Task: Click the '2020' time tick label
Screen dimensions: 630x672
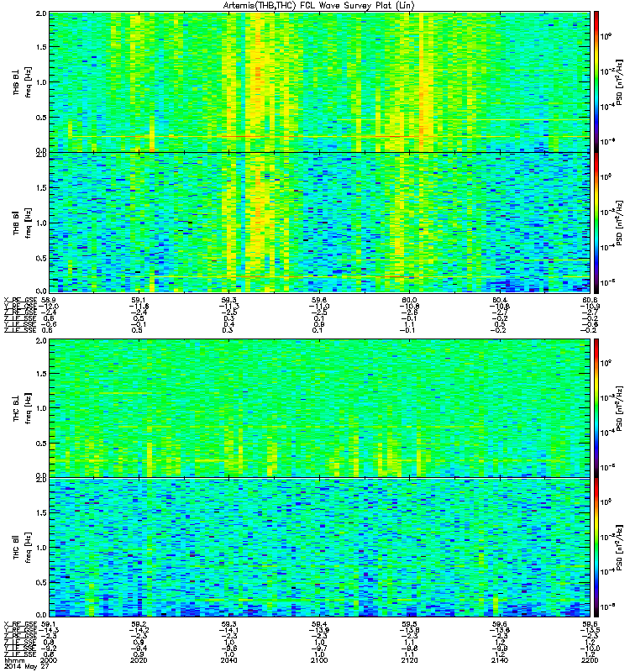Action: [139, 660]
